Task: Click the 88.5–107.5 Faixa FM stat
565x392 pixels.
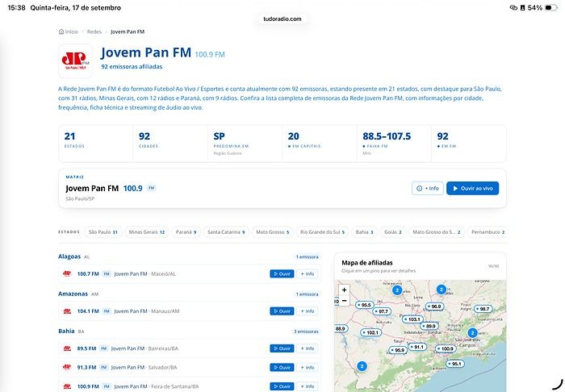Action: coord(394,144)
